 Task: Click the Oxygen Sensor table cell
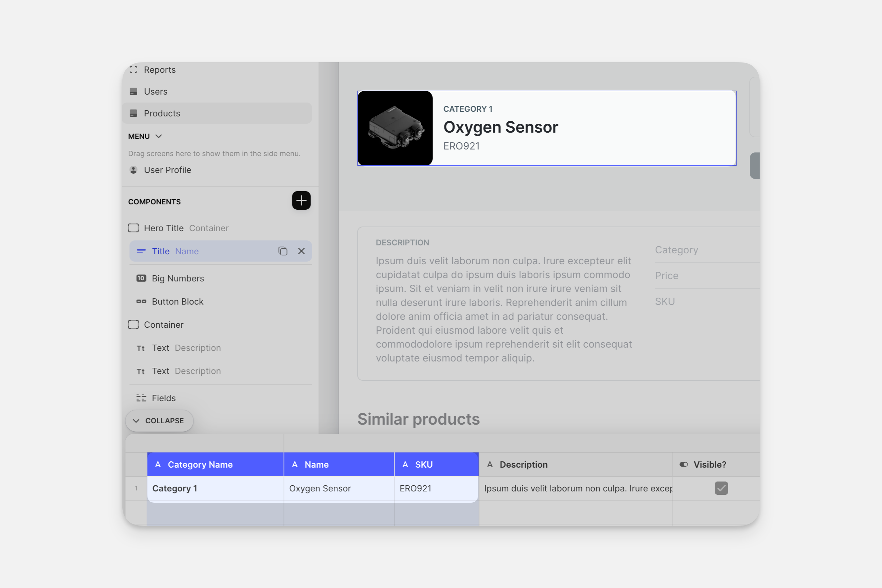click(x=339, y=488)
